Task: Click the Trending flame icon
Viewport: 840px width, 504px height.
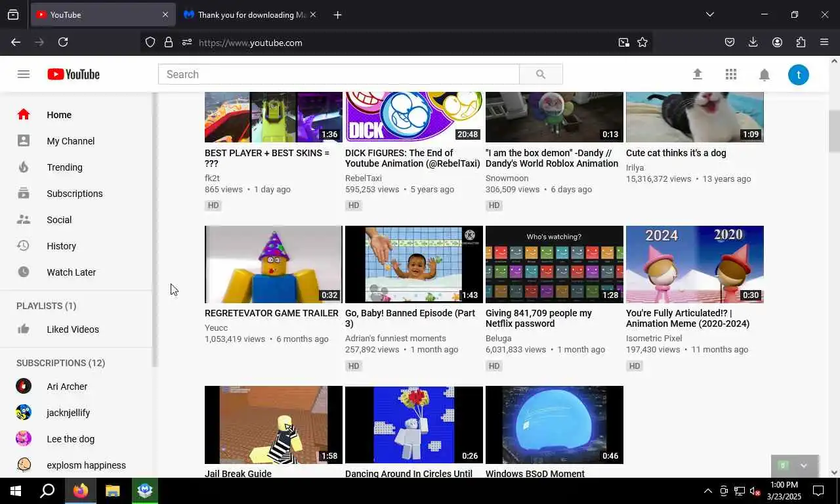Action: (24, 167)
